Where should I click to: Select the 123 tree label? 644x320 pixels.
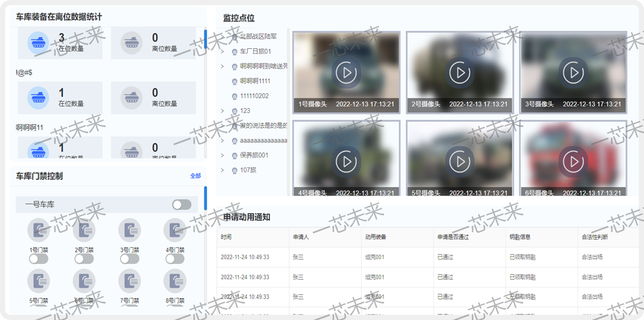(x=245, y=110)
